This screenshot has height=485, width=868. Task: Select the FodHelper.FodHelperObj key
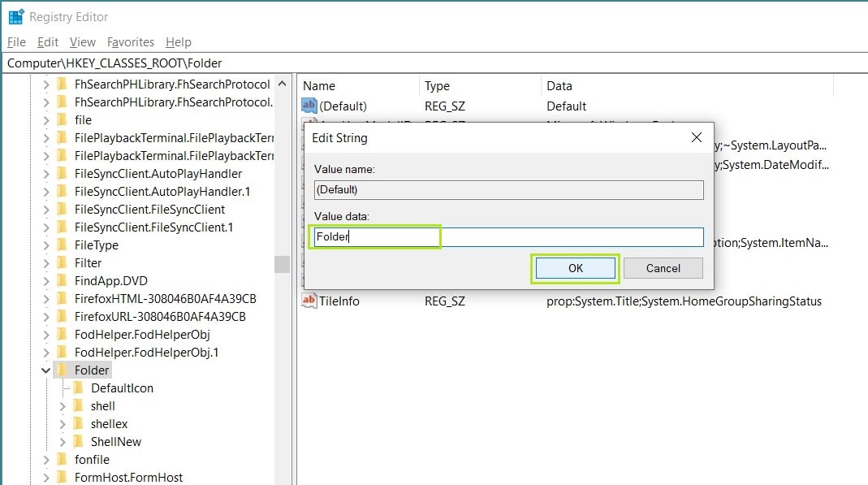pyautogui.click(x=142, y=335)
